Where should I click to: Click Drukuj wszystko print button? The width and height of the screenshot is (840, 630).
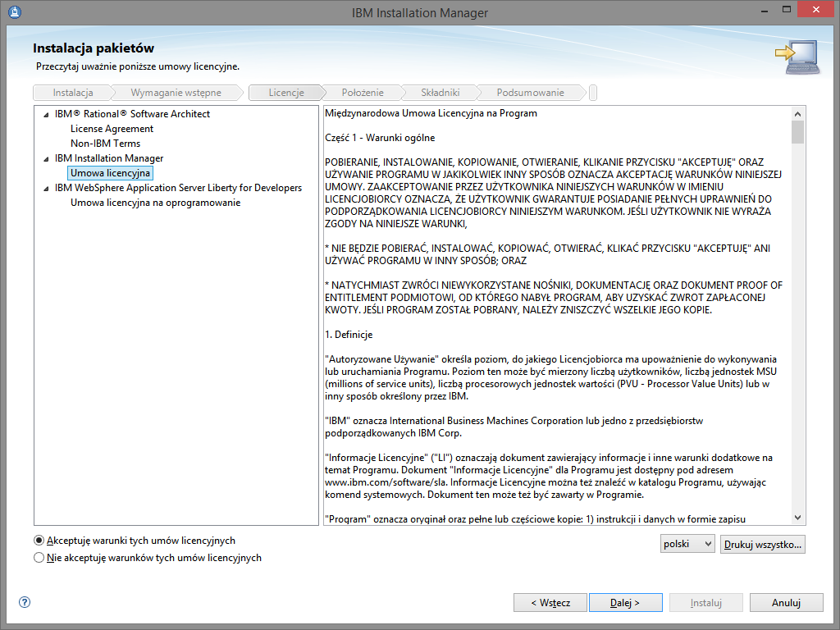763,545
